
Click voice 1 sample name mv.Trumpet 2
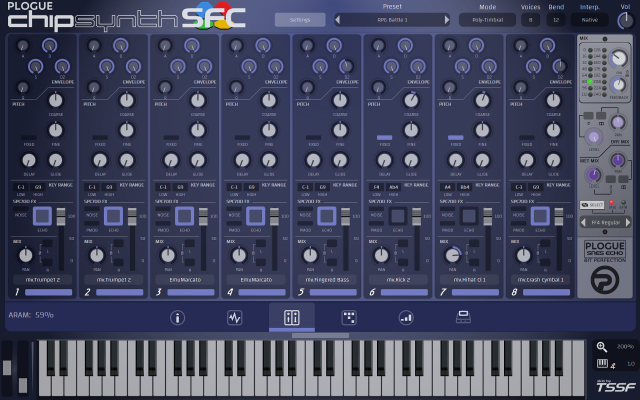point(43,280)
